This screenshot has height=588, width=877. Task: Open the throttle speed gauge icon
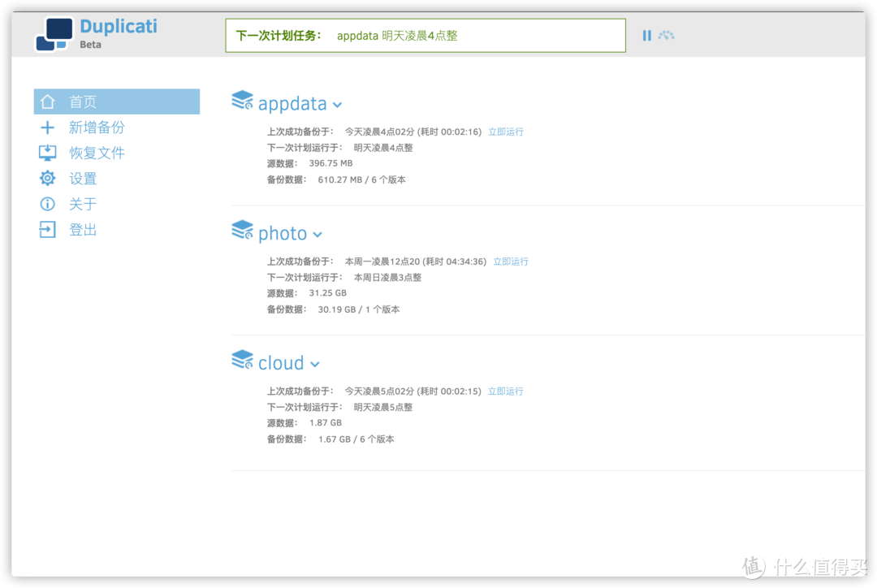(x=666, y=36)
